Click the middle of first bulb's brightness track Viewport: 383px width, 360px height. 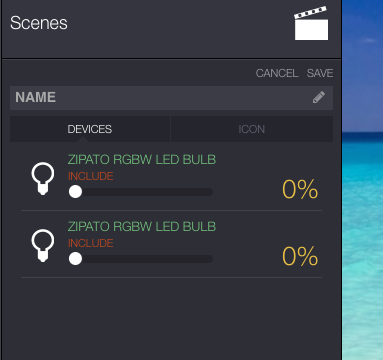click(x=141, y=192)
